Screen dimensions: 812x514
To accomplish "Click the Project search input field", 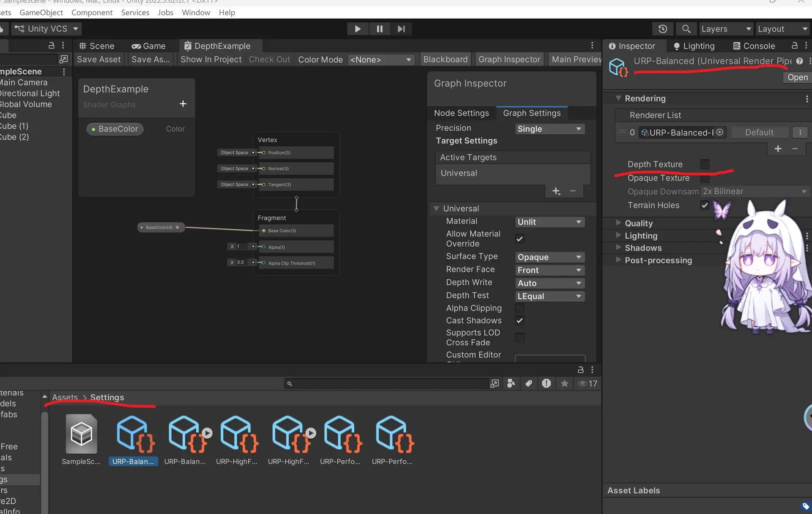I will tap(387, 384).
